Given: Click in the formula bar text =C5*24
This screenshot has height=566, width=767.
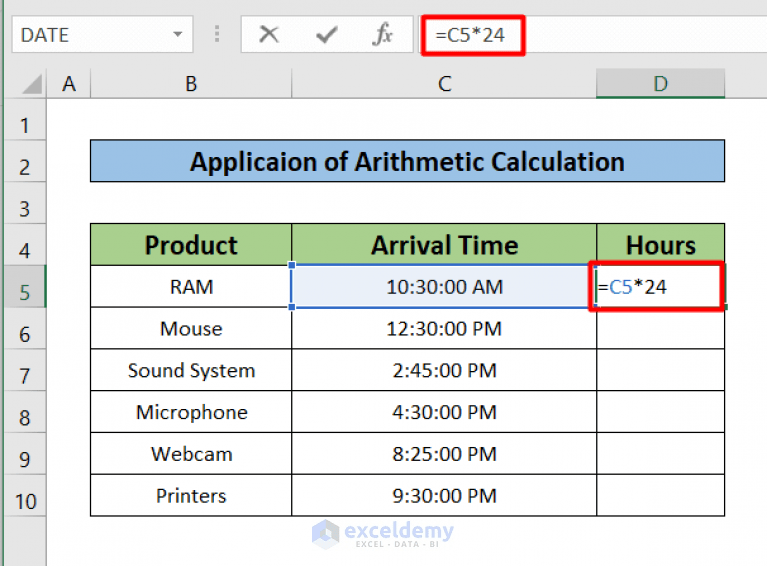Looking at the screenshot, I should [470, 35].
